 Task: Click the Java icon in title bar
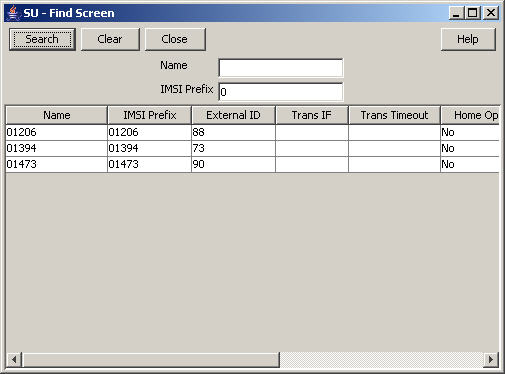[x=13, y=13]
